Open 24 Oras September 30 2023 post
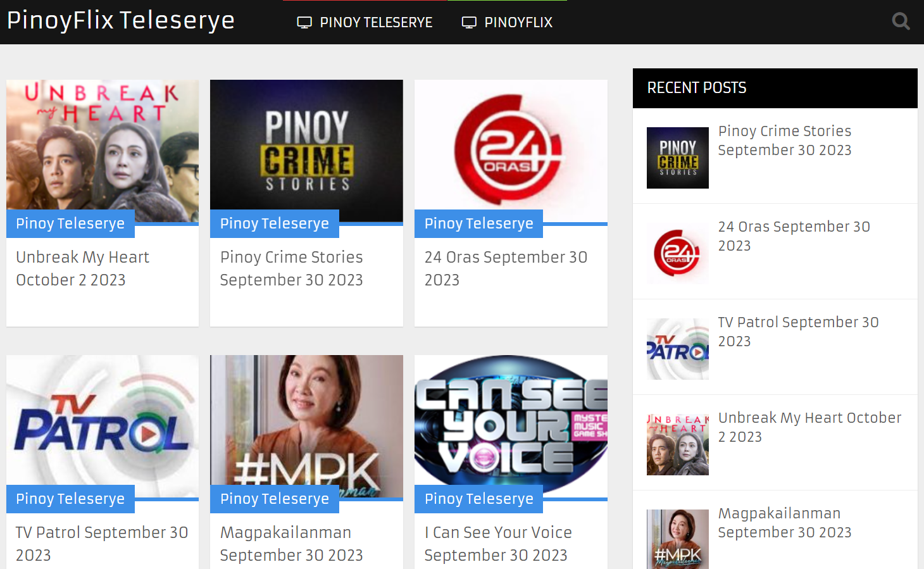Screen dimensions: 924x569 506,268
